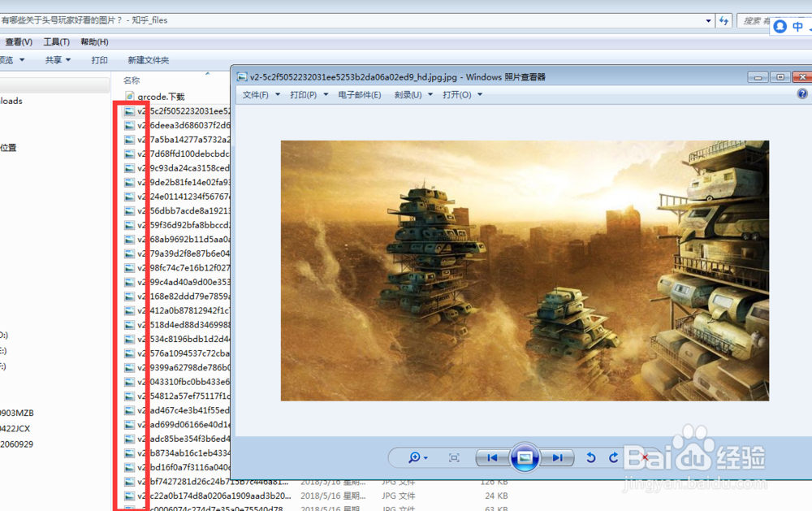Viewport: 812px width, 511px height.
Task: Select file icon for 168e82ddd79e7859
Action: (x=129, y=297)
